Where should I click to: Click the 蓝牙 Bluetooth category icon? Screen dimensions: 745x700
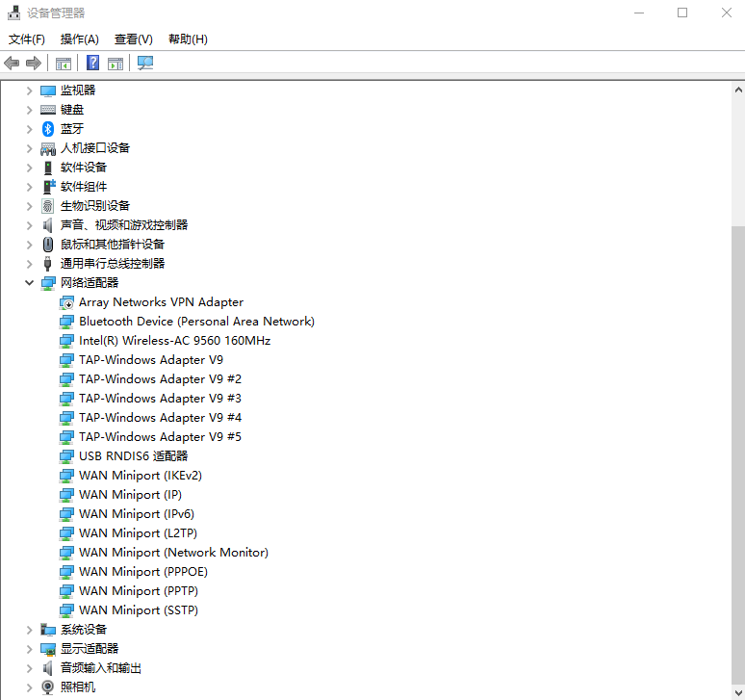tap(48, 128)
